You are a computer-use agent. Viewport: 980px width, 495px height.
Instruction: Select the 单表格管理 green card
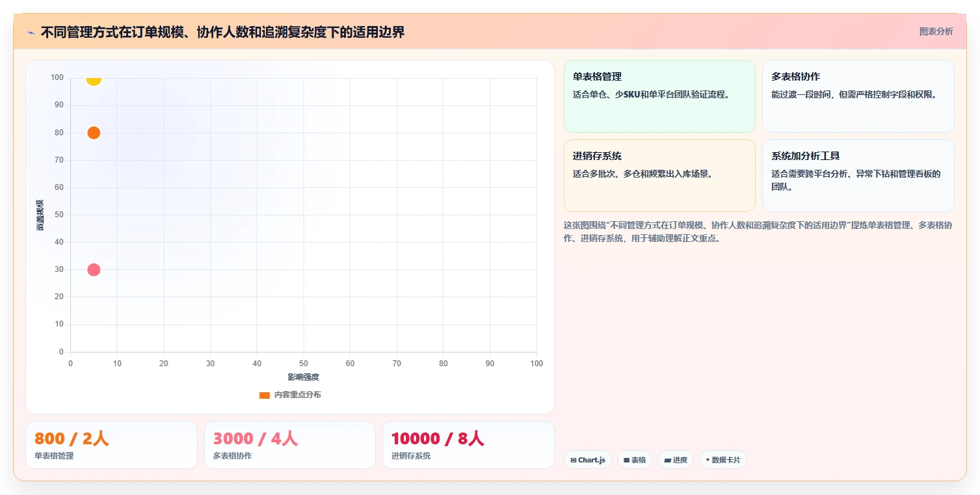point(659,96)
